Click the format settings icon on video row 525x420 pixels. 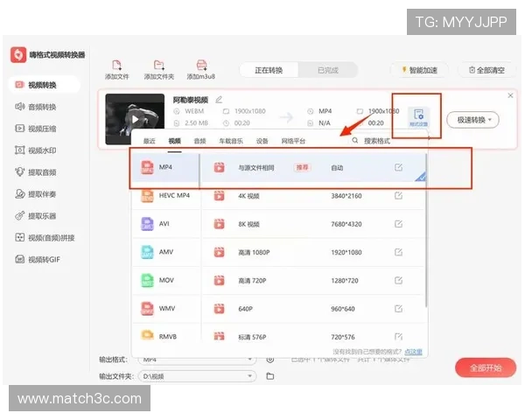pos(418,117)
